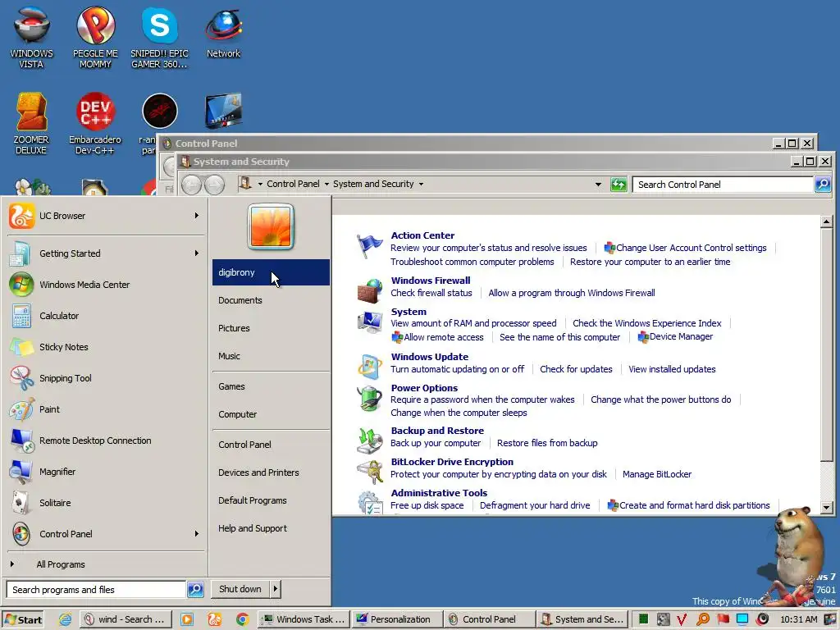
Task: Click the scrollbar down arrow in System and Security
Action: pyautogui.click(x=826, y=507)
